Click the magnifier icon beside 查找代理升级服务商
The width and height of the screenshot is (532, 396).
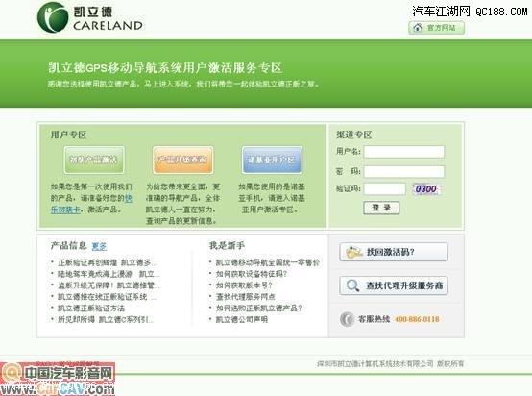[352, 285]
